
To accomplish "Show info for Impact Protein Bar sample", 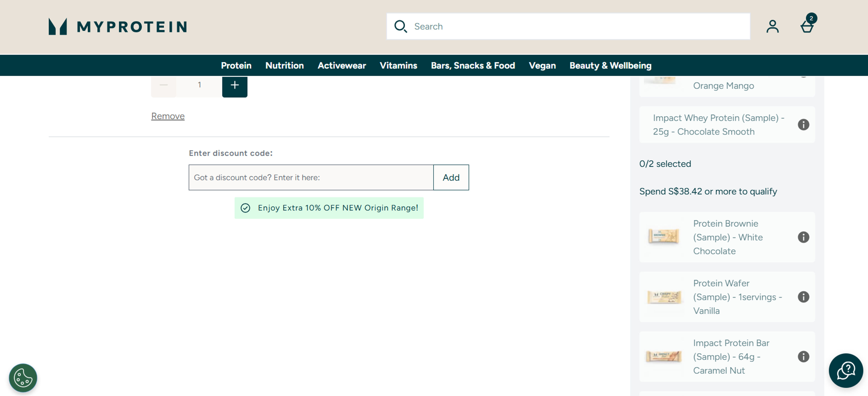I will point(803,357).
